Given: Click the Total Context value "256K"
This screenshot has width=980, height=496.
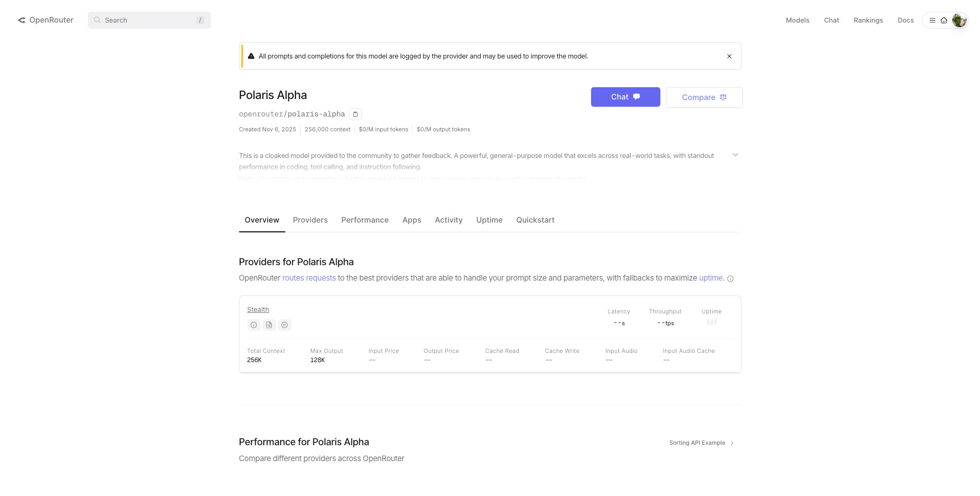Looking at the screenshot, I should [254, 360].
